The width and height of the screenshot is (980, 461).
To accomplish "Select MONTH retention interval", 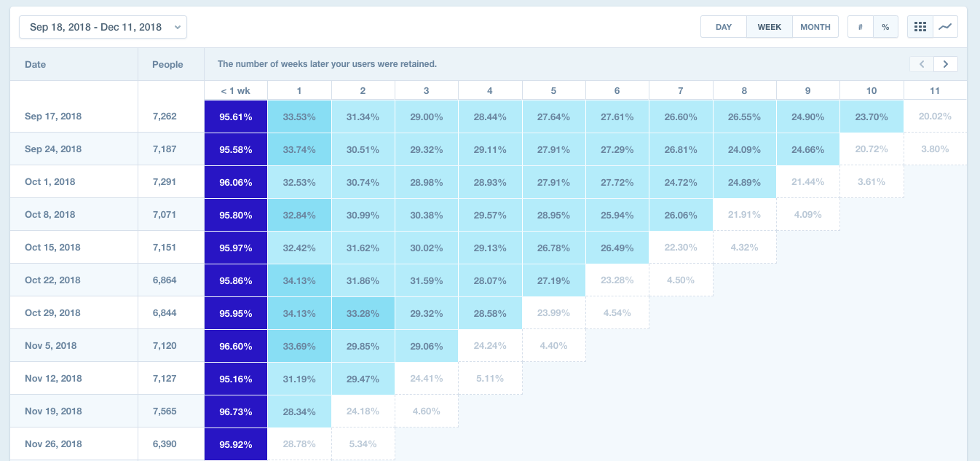I will pos(815,27).
